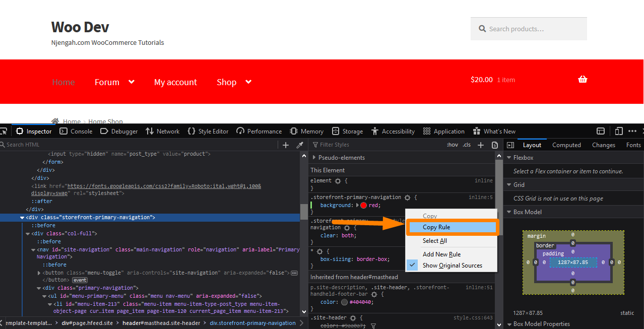Open What's New tab

click(494, 131)
